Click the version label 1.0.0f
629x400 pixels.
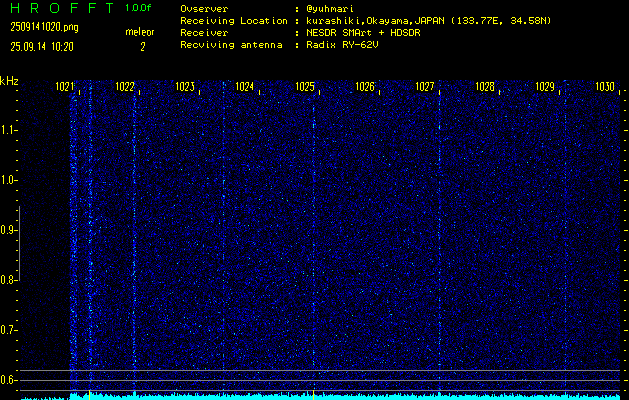tap(138, 8)
